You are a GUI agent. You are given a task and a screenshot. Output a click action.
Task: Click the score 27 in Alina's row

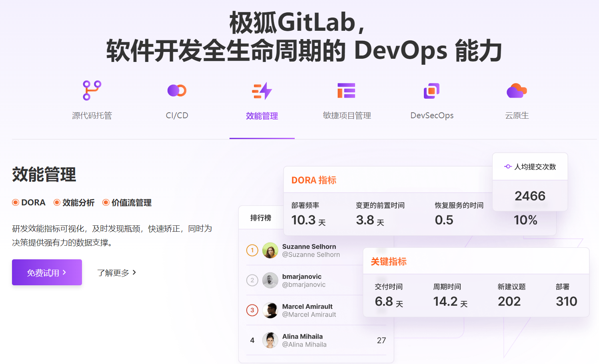381,340
